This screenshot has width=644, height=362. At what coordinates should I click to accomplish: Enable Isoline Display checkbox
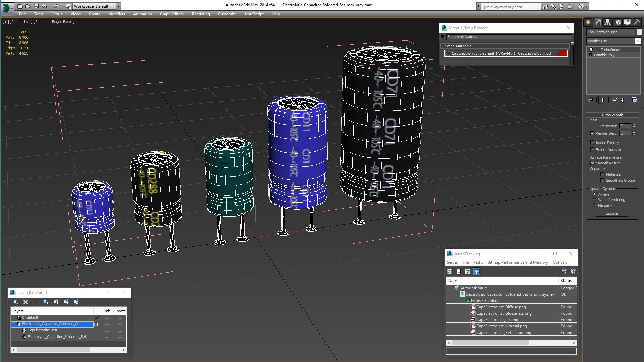click(x=592, y=143)
